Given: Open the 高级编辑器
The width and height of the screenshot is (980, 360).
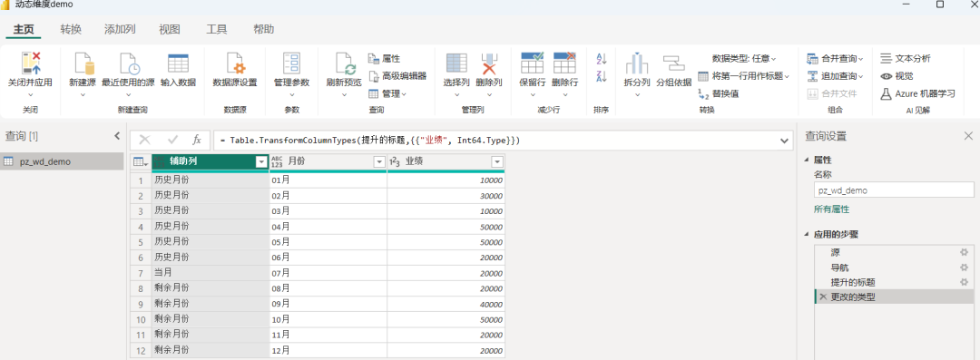Looking at the screenshot, I should point(397,76).
